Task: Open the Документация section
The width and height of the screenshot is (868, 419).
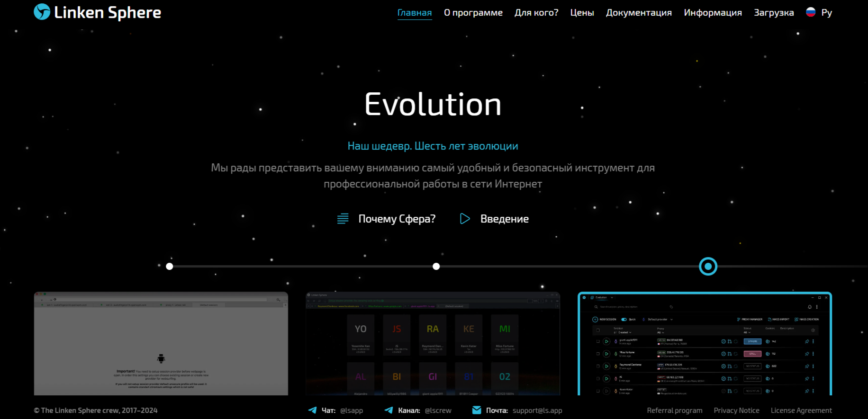Action: (x=639, y=13)
